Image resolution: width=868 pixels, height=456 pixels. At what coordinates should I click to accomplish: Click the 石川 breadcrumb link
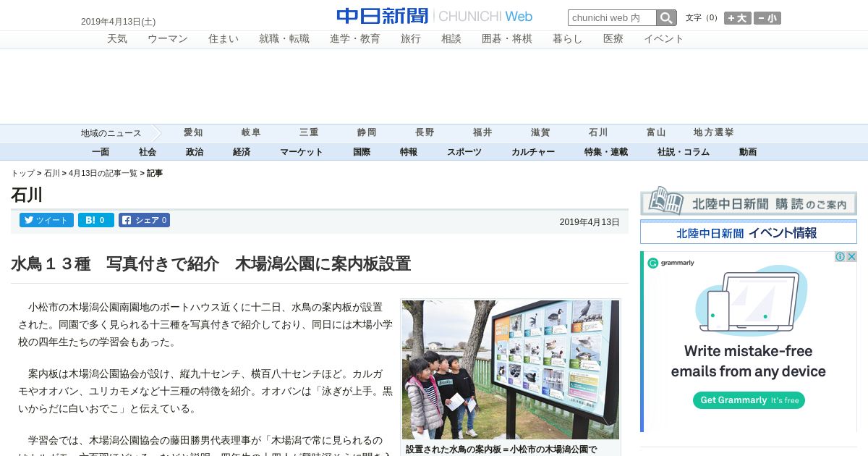[x=52, y=174]
